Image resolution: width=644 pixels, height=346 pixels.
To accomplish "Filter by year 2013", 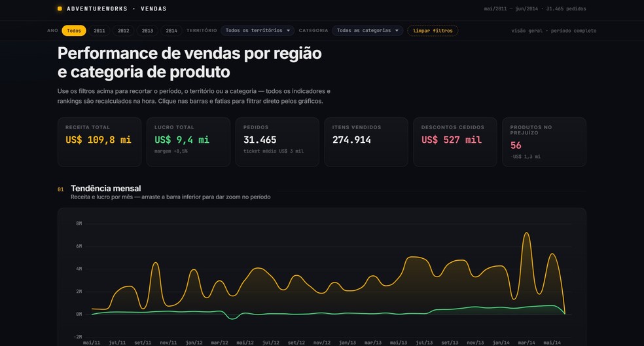I will pos(147,31).
